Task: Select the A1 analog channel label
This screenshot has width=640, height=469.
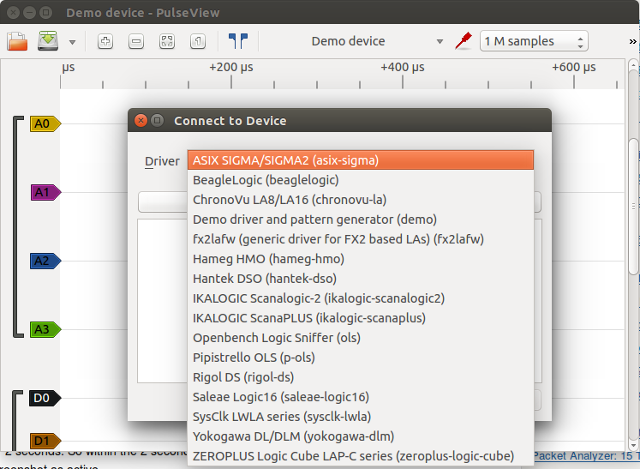Action: [46, 192]
